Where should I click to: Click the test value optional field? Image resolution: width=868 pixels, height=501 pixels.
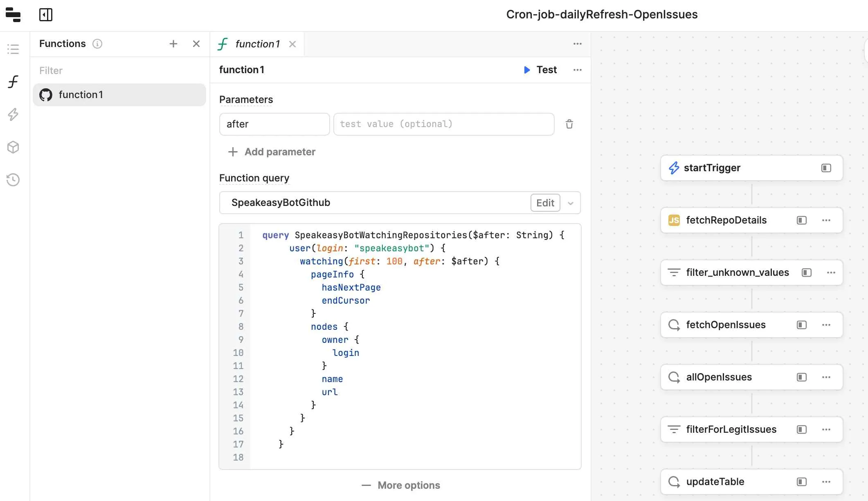[444, 124]
